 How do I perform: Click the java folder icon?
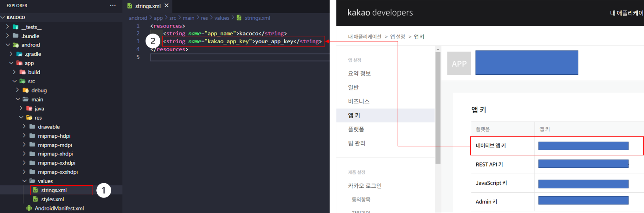pos(29,109)
